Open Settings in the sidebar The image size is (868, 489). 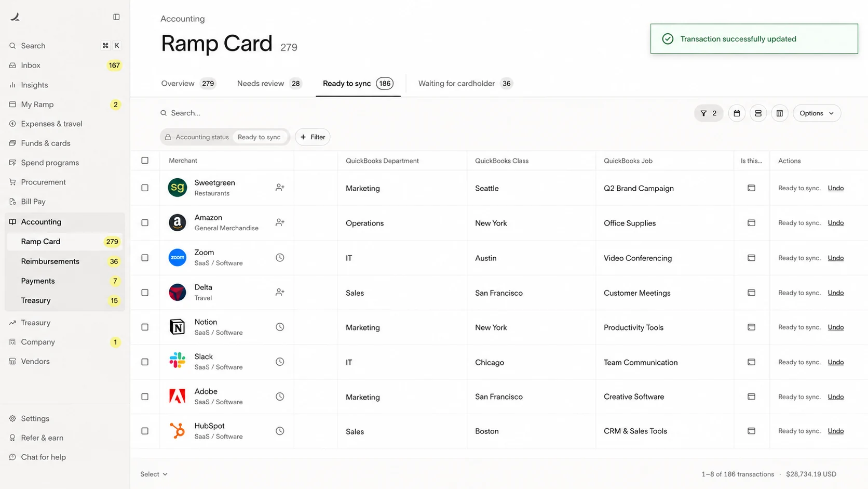pyautogui.click(x=65, y=418)
